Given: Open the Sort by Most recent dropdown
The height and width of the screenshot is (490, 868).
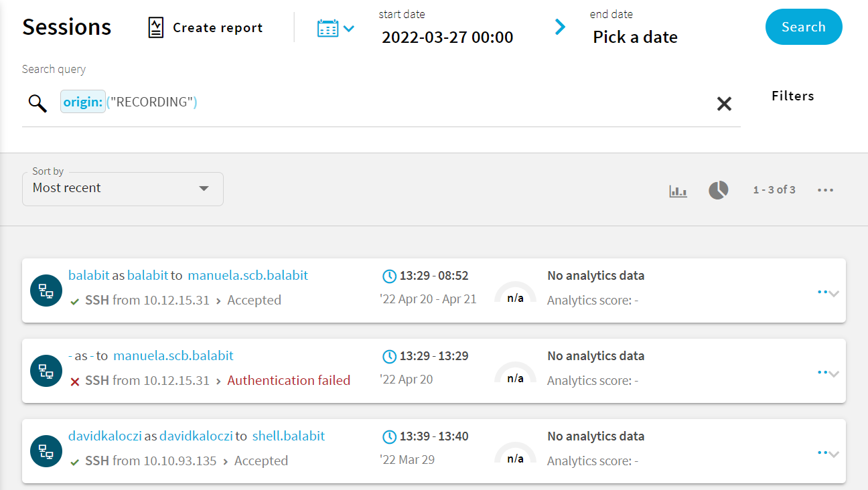Looking at the screenshot, I should pyautogui.click(x=123, y=189).
